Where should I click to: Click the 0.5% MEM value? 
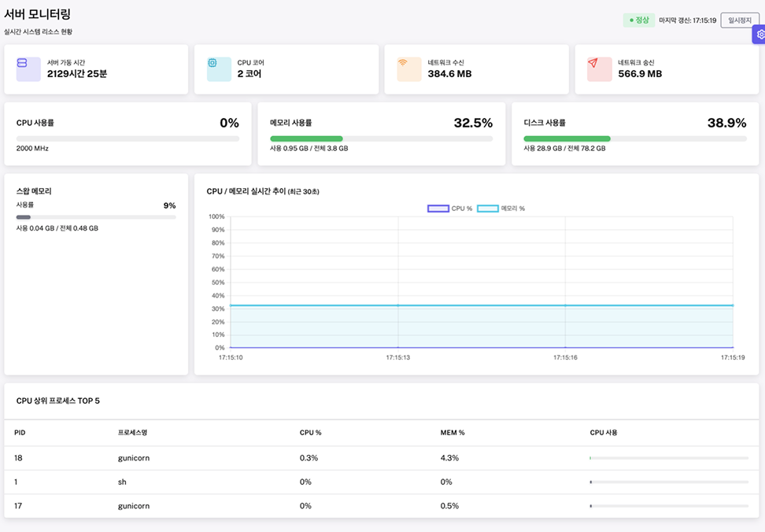(x=449, y=506)
